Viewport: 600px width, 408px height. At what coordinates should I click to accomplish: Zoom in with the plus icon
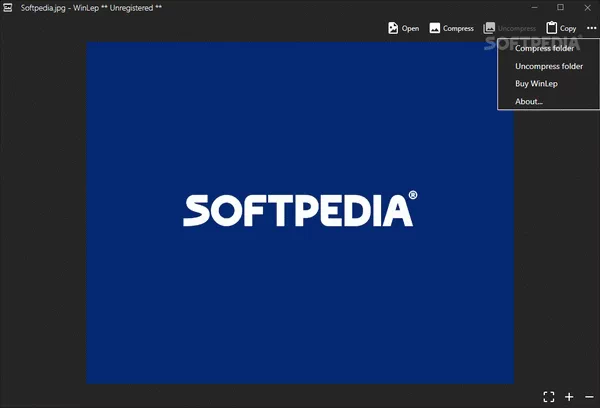click(x=569, y=397)
